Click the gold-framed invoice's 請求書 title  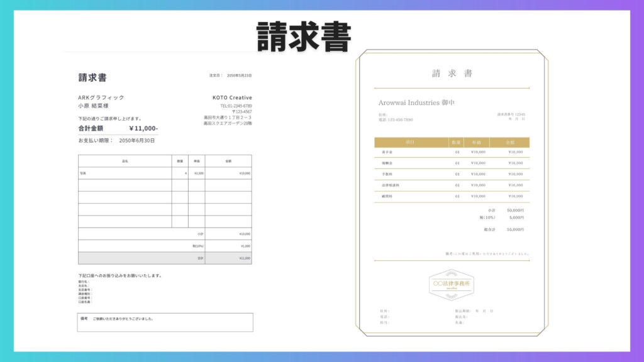tap(452, 74)
